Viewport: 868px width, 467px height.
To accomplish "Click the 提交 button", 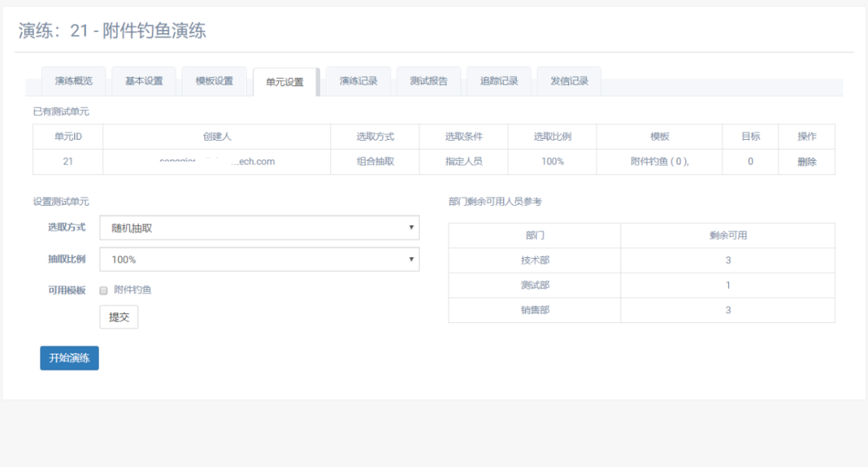I will tap(119, 317).
